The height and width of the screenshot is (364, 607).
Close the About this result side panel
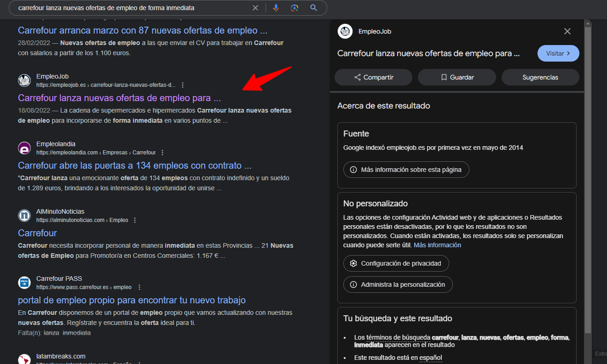coord(567,31)
